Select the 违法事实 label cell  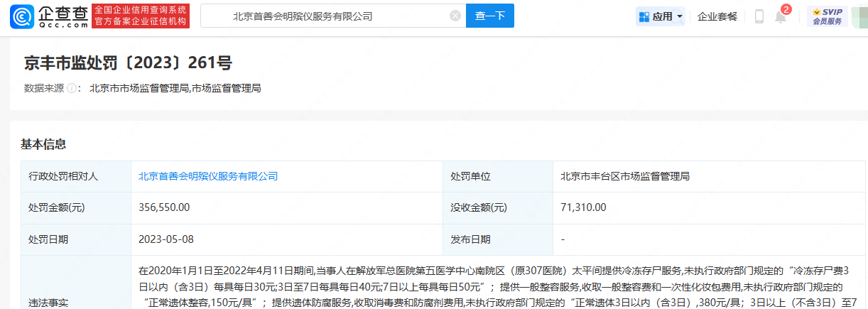pyautogui.click(x=76, y=283)
